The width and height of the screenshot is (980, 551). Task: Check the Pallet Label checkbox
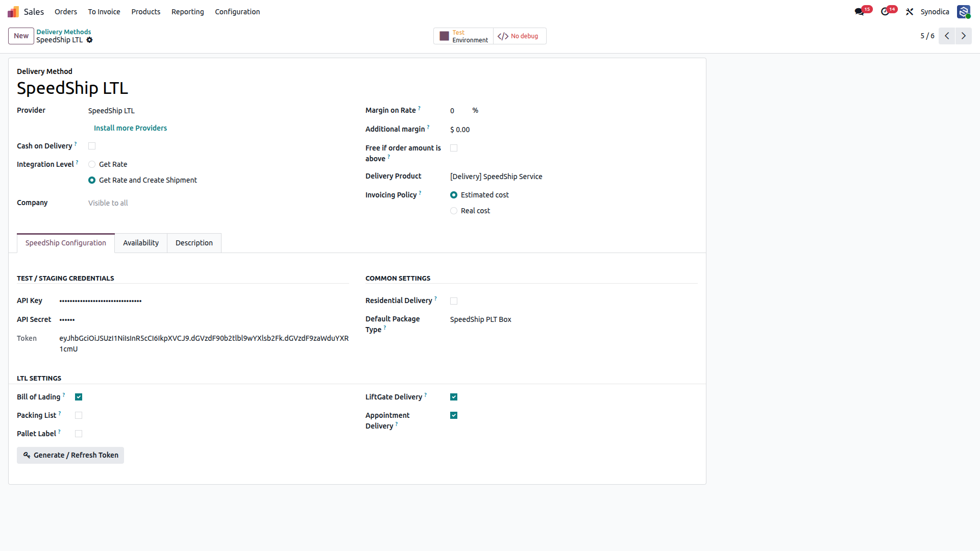(79, 434)
